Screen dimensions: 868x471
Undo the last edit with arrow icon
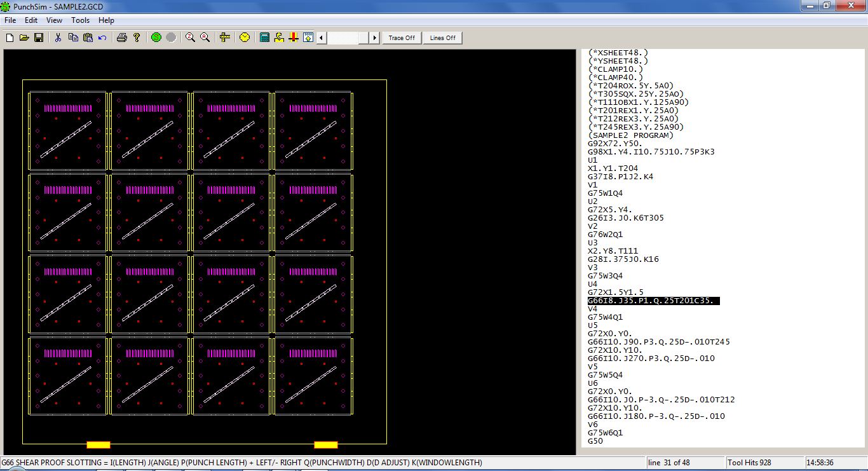[102, 38]
